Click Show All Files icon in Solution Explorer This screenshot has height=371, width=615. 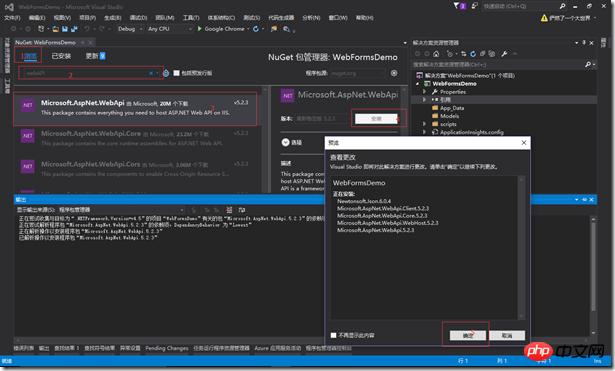click(x=491, y=54)
